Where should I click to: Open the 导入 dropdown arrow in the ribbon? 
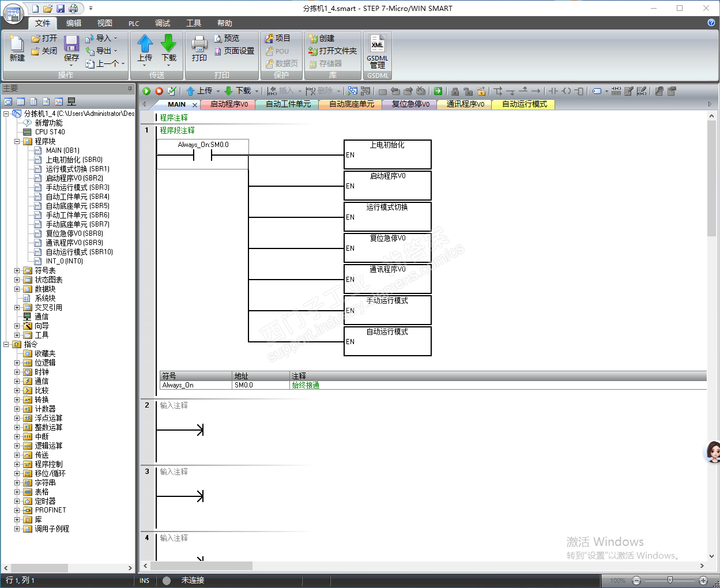[x=115, y=38]
